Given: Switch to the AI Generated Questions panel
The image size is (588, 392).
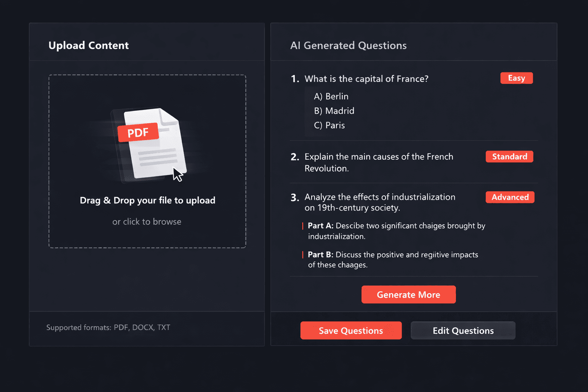Looking at the screenshot, I should coord(348,45).
